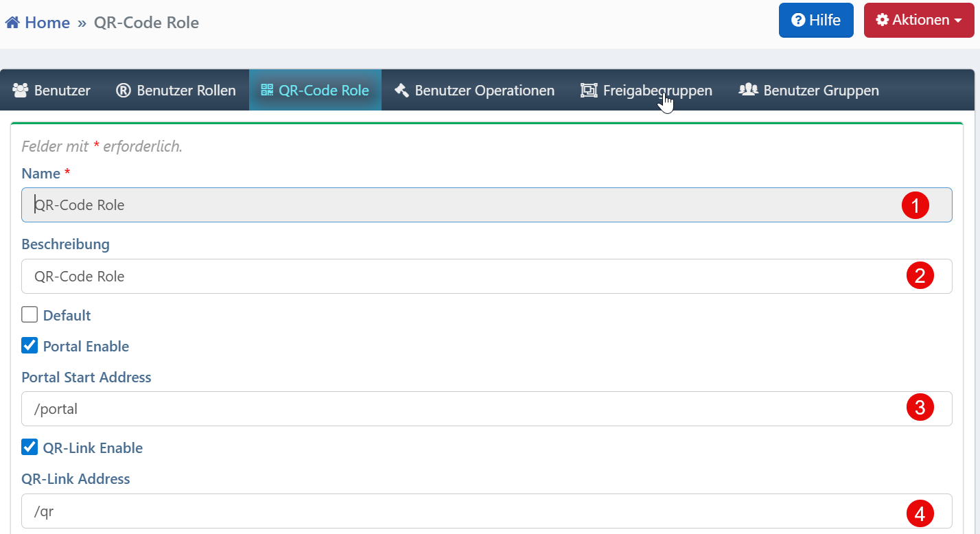Screen dimensions: 980x534
Task: Uncheck the Portal Enable checkbox
Action: point(30,346)
